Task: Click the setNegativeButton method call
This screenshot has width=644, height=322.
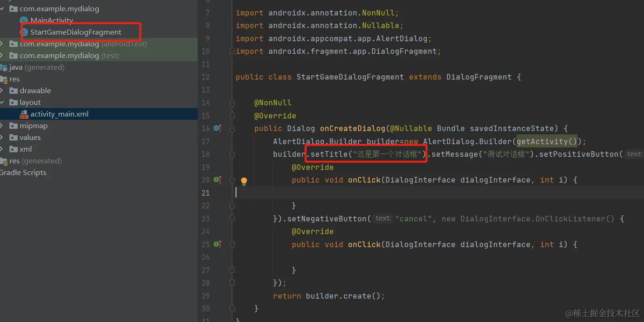Action: [326, 219]
